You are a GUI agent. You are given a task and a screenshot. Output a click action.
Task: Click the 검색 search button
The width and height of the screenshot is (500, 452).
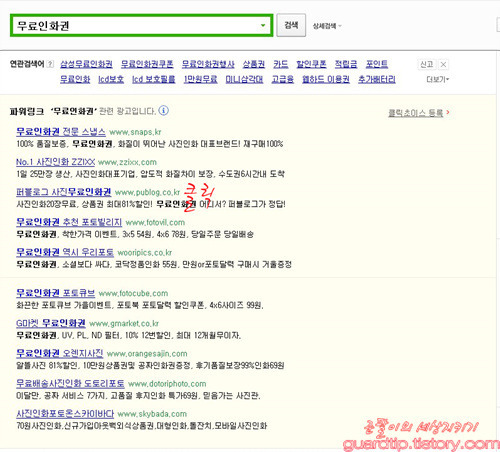click(x=291, y=25)
